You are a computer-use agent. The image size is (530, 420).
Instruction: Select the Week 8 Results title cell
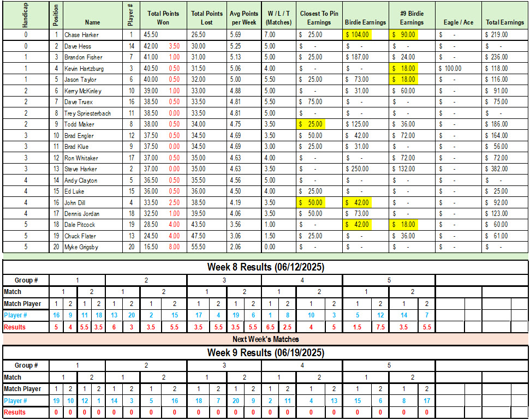[265, 267]
